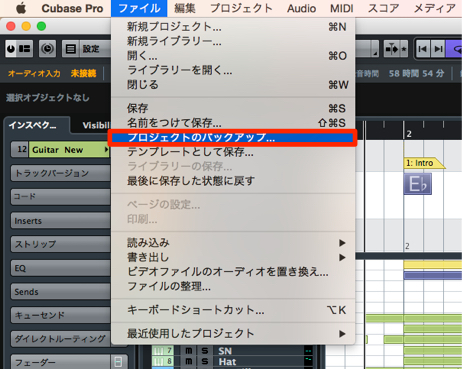Open the Apple menu

(21, 8)
